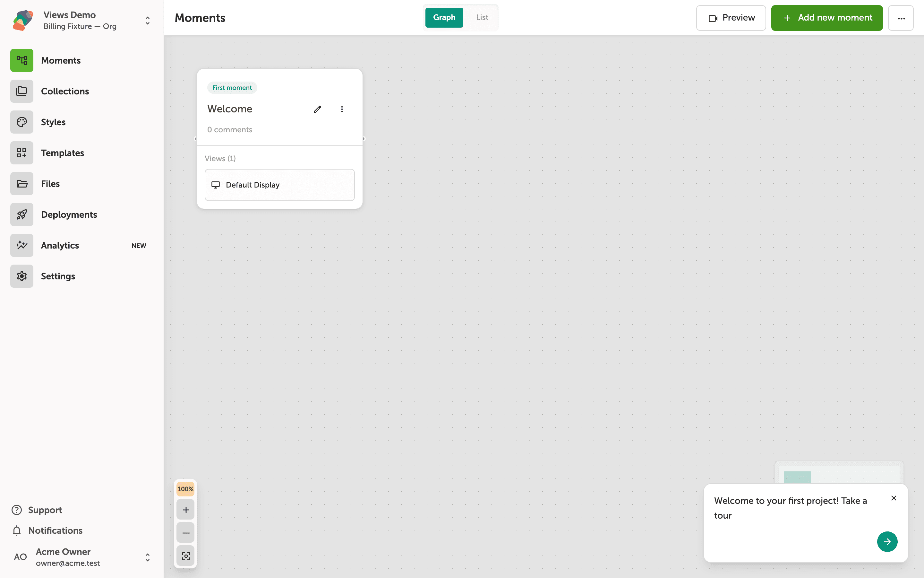Expand the Views Demo project switcher
Image resolution: width=924 pixels, height=578 pixels.
tap(147, 21)
